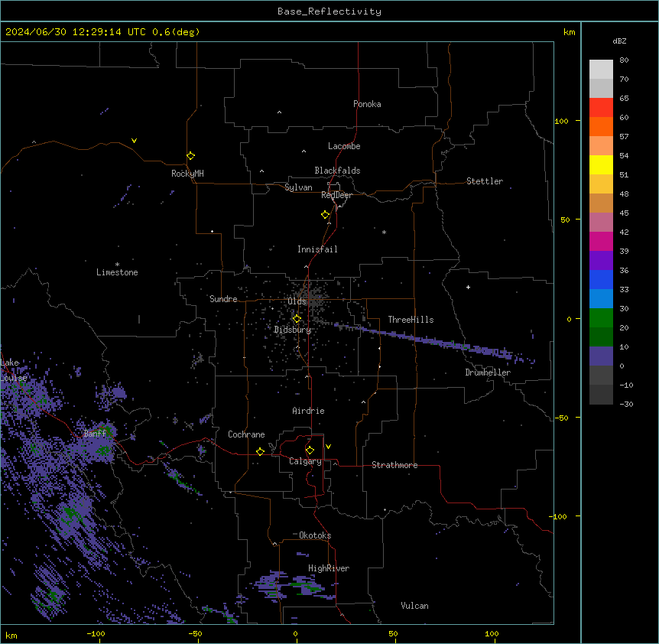
Task: Click the RockyMH label
Action: (x=187, y=173)
